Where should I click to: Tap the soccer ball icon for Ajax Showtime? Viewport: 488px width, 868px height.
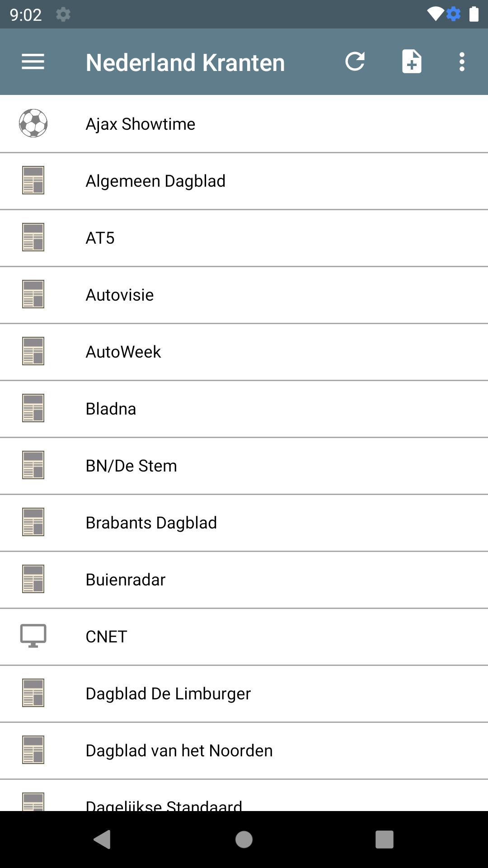tap(33, 123)
